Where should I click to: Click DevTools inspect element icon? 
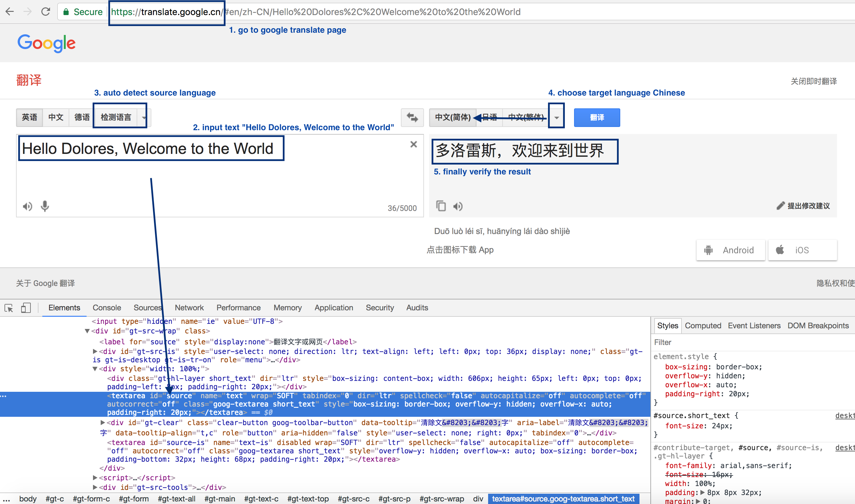coord(9,308)
